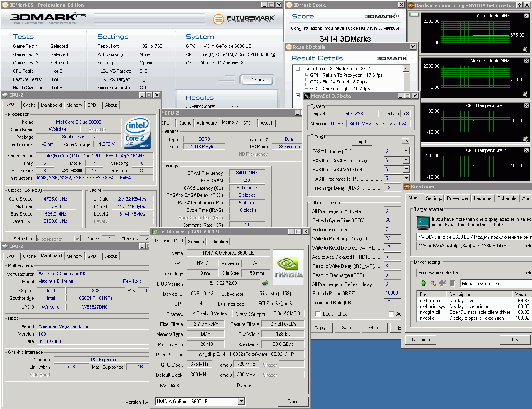The image size is (532, 409).
Task: Open the Scheduler tab in RivaTuner
Action: tap(507, 198)
